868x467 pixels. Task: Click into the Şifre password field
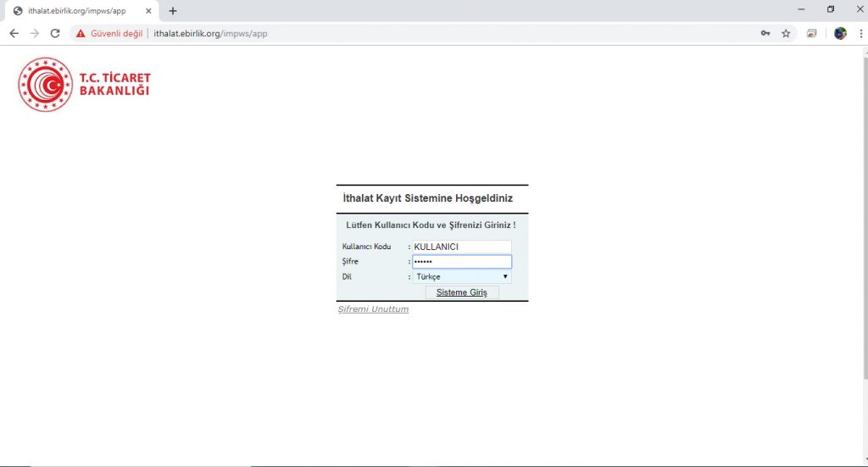[x=462, y=262]
